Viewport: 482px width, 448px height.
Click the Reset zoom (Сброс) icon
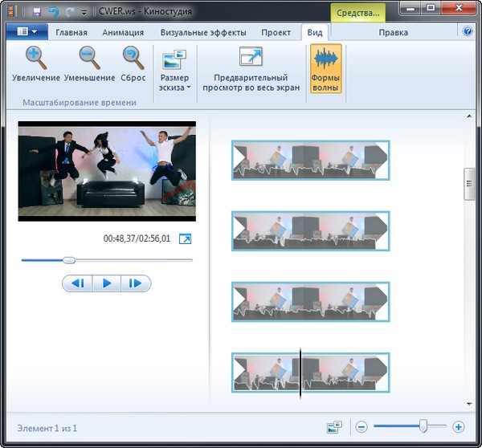133,58
